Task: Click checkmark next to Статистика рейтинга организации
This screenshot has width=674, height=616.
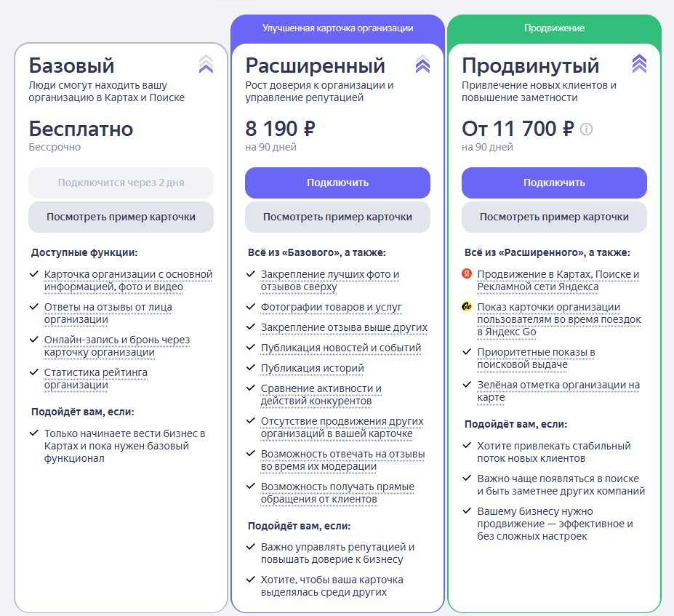Action: pyautogui.click(x=33, y=372)
